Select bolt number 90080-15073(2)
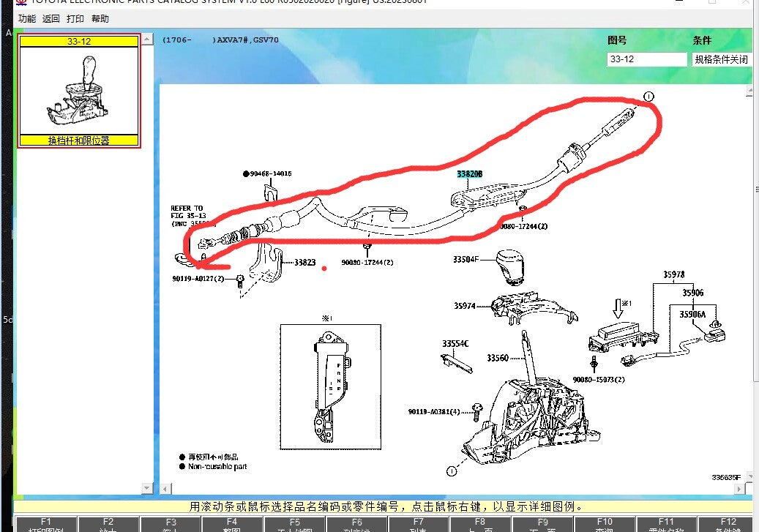Screen dimensions: 759x532 click(599, 380)
